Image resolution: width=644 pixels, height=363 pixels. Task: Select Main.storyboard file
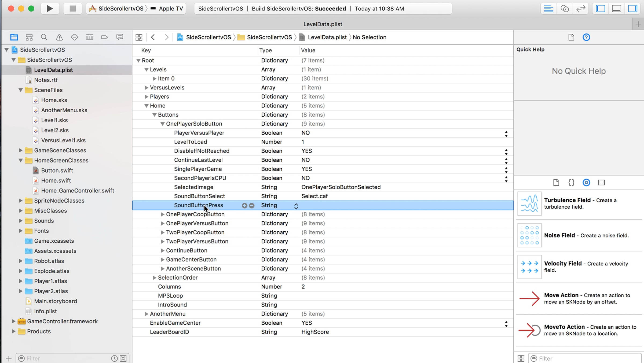click(55, 301)
